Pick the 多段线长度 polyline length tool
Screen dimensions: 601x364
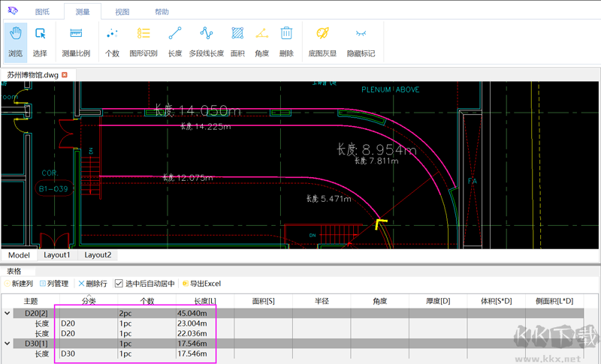(x=206, y=41)
